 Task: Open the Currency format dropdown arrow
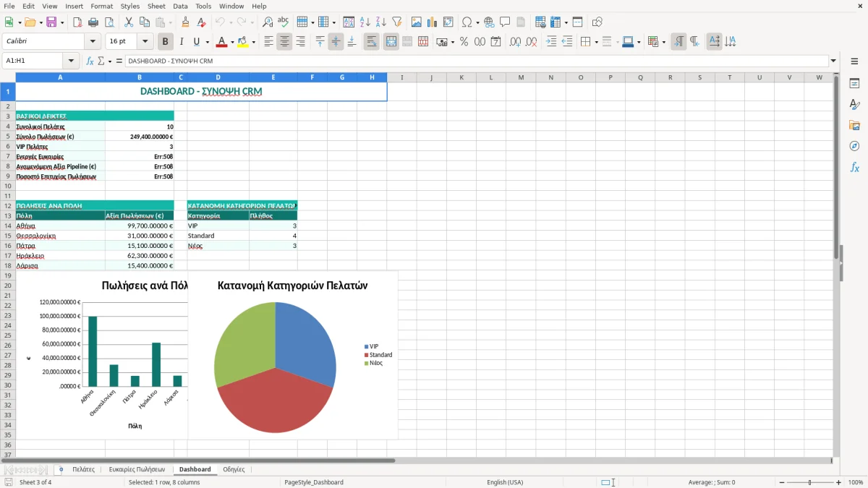point(452,42)
